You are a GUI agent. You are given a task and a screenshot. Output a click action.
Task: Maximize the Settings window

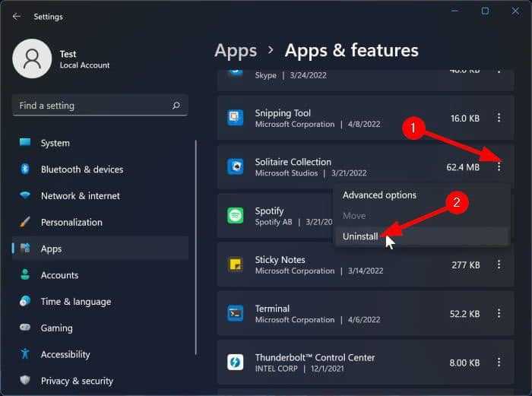tap(485, 11)
